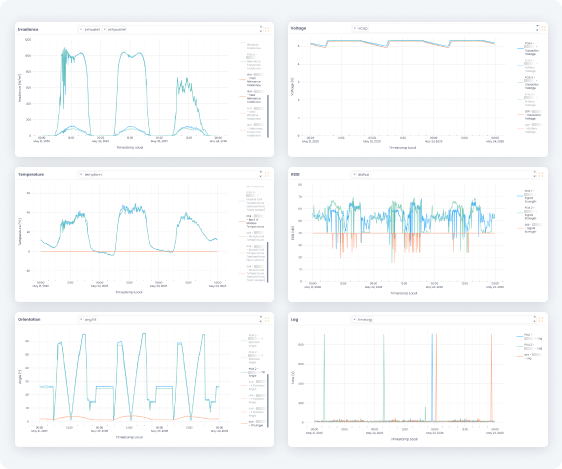Toggle orange GHI Signal Strength legend entry
The width and height of the screenshot is (562, 469).
coord(529,228)
